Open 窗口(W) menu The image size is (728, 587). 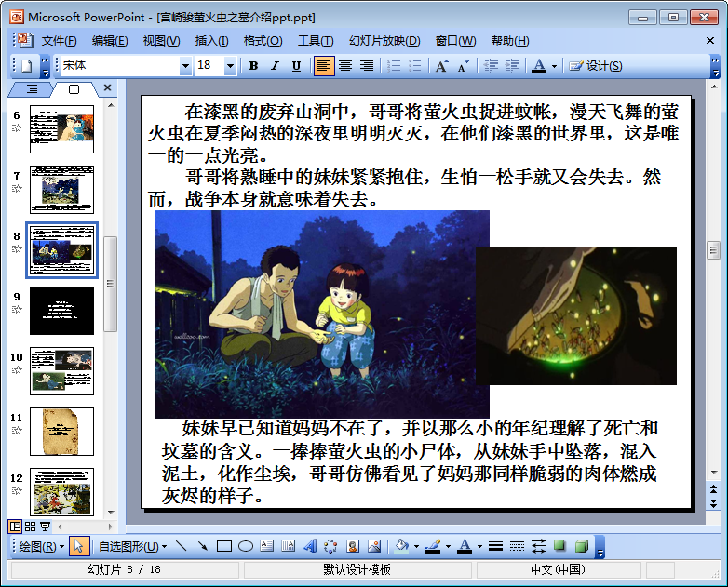point(455,41)
